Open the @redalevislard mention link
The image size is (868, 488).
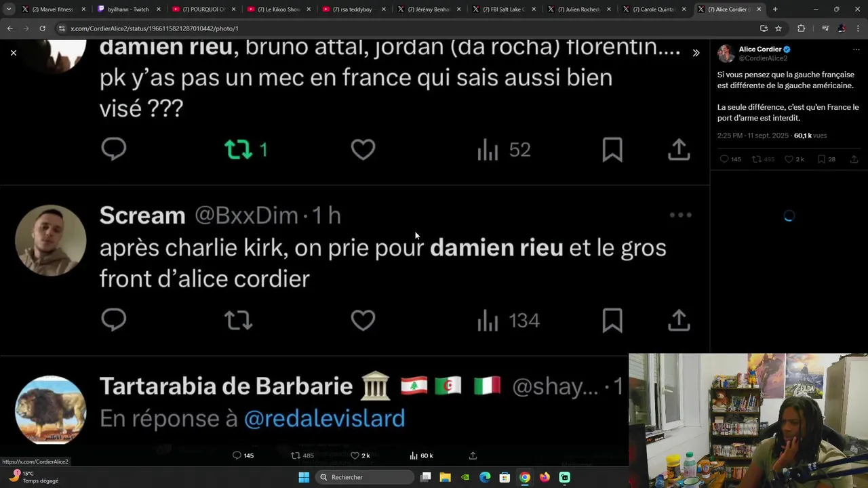[x=324, y=418]
